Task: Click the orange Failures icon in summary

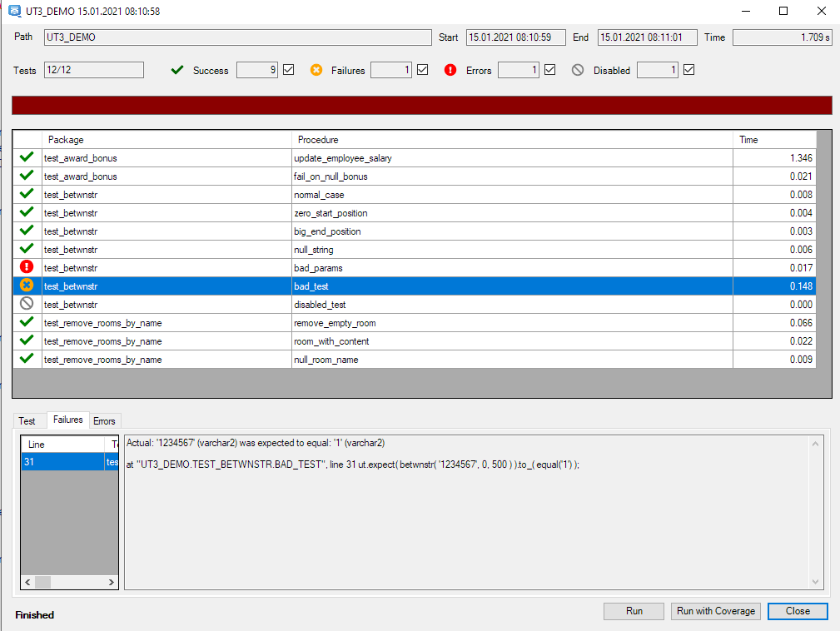Action: (x=316, y=70)
